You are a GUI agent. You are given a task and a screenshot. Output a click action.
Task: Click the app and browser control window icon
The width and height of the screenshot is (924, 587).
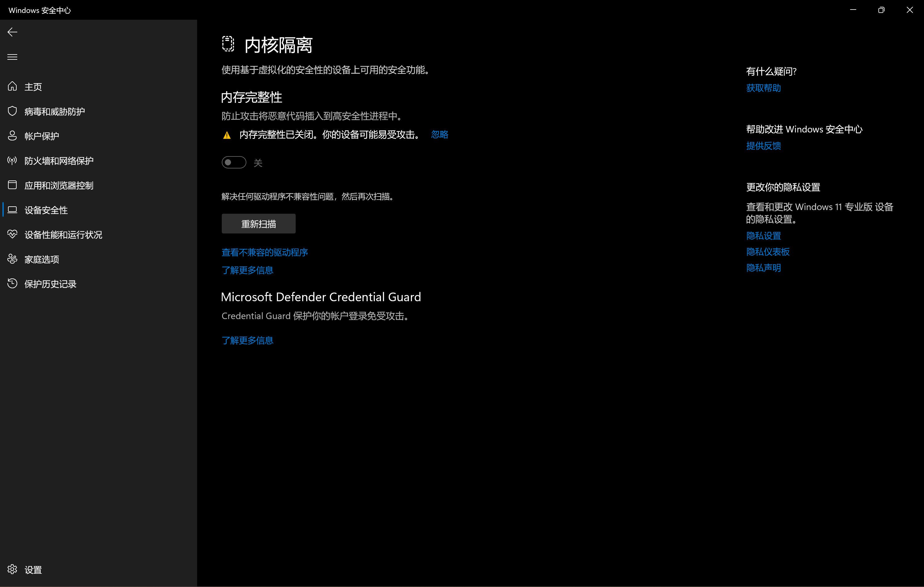point(12,185)
